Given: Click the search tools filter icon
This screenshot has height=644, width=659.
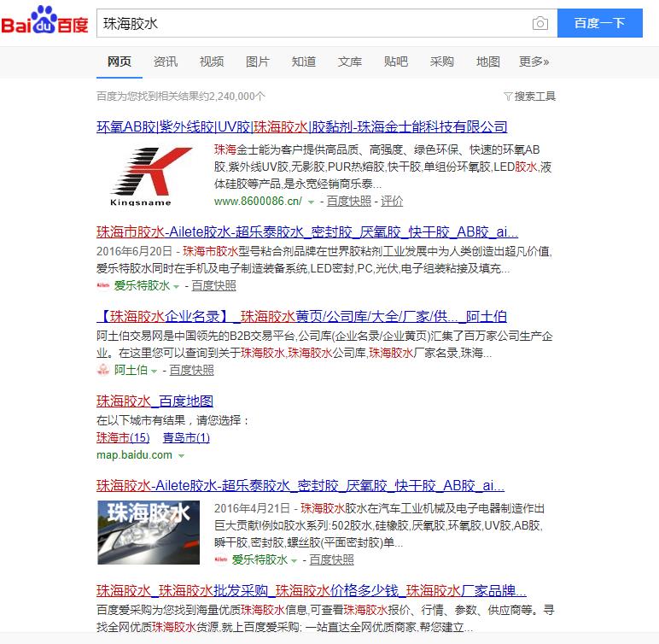Looking at the screenshot, I should click(508, 97).
